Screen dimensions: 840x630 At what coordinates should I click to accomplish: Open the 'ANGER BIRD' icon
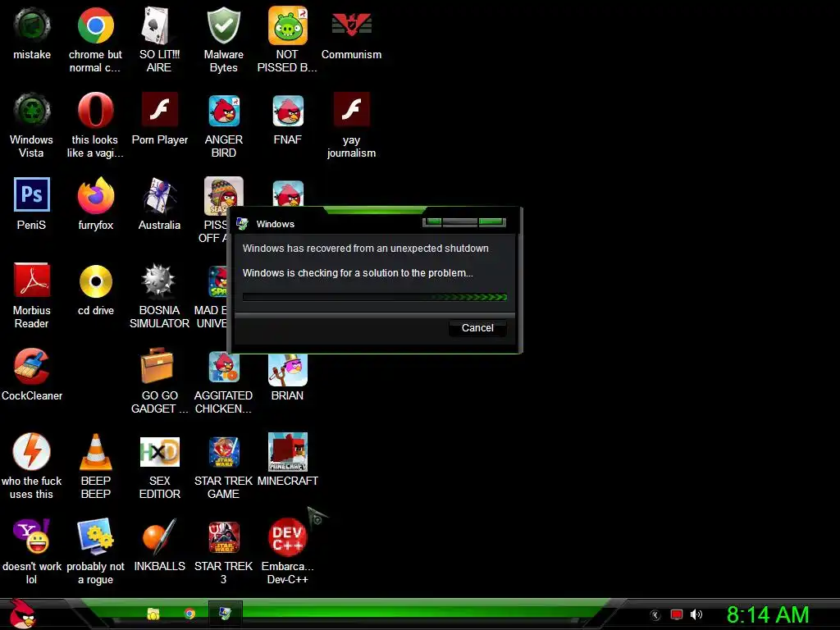(x=224, y=111)
